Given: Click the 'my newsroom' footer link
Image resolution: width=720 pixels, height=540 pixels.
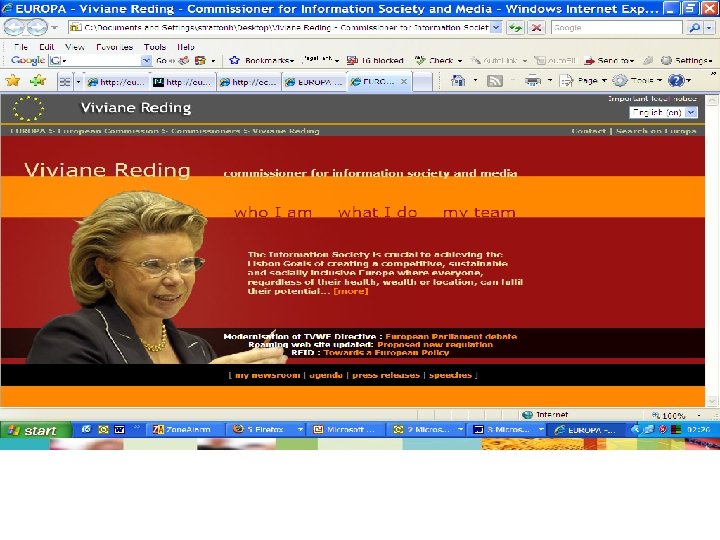Looking at the screenshot, I should pos(267,375).
